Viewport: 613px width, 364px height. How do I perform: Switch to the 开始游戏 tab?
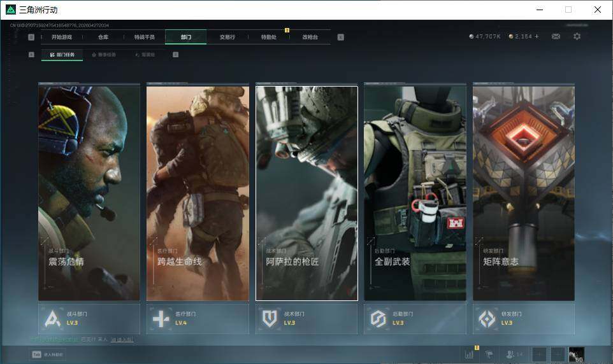pos(62,38)
